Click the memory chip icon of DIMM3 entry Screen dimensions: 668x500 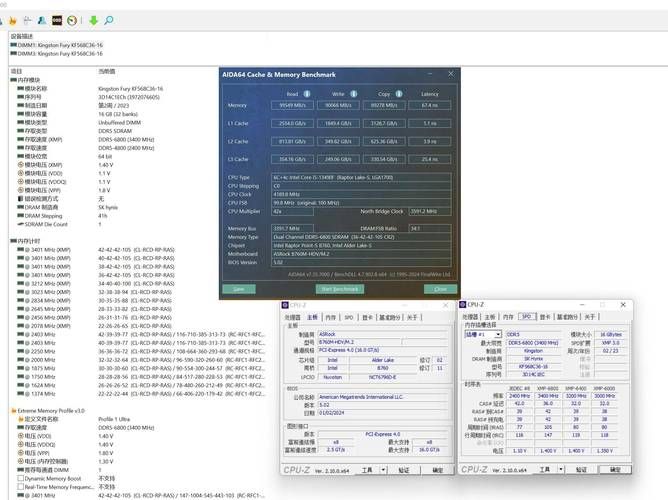pos(14,54)
